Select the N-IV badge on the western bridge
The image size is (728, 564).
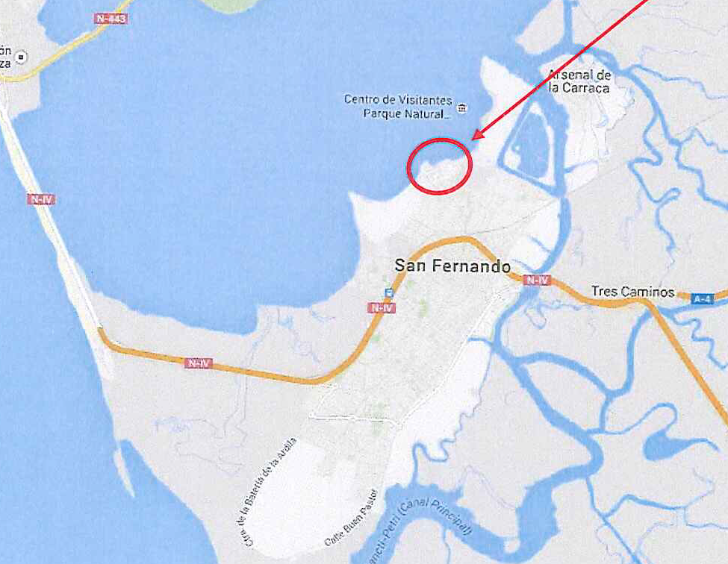point(41,199)
